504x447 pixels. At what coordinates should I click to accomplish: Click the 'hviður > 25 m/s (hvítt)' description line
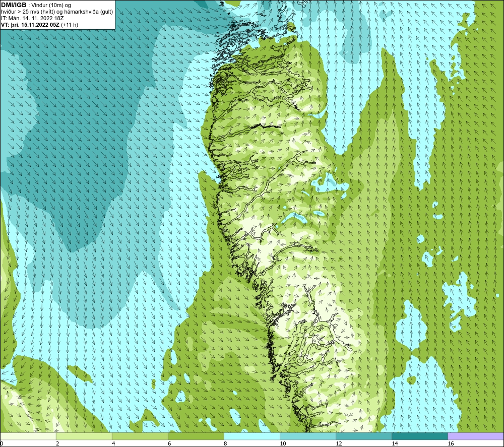(x=57, y=12)
